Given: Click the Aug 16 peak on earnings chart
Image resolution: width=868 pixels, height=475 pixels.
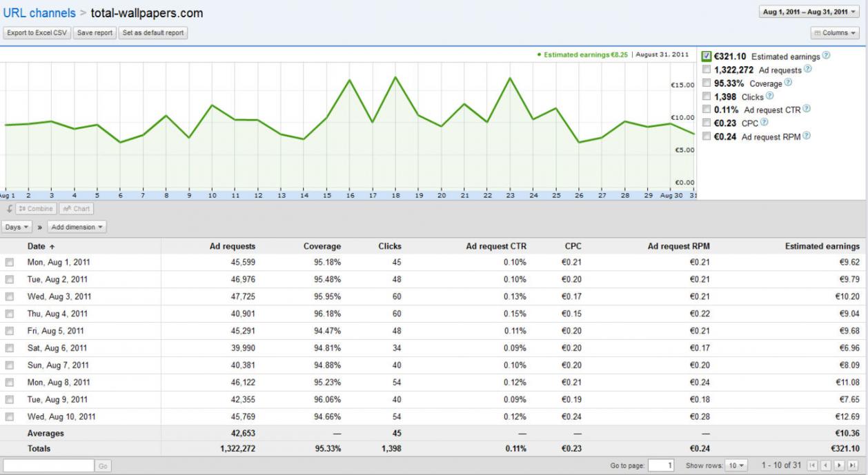Looking at the screenshot, I should click(350, 80).
